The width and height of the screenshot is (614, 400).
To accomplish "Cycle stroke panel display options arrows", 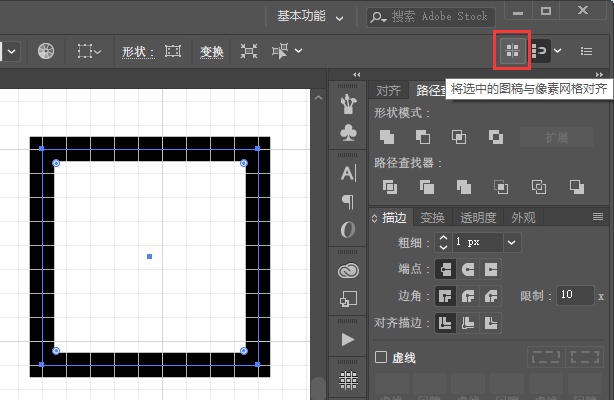I will 374,218.
